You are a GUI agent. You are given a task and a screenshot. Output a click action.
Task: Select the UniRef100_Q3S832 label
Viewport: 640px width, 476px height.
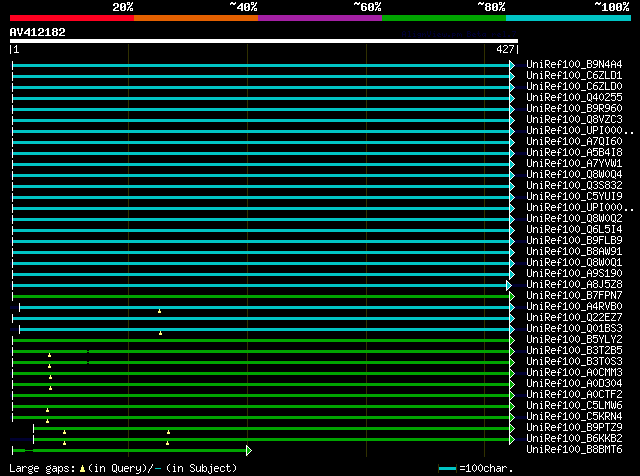tap(574, 186)
